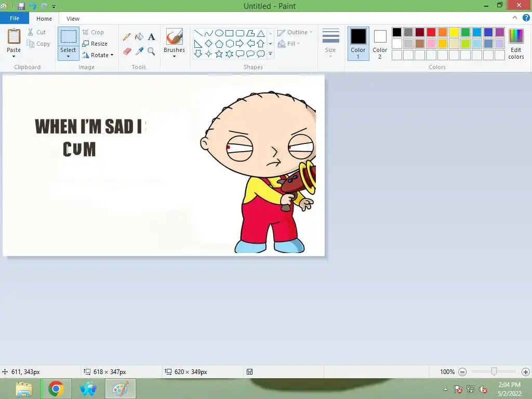Viewport: 532px width, 399px height.
Task: Pick the yellow color swatch
Action: 454,32
